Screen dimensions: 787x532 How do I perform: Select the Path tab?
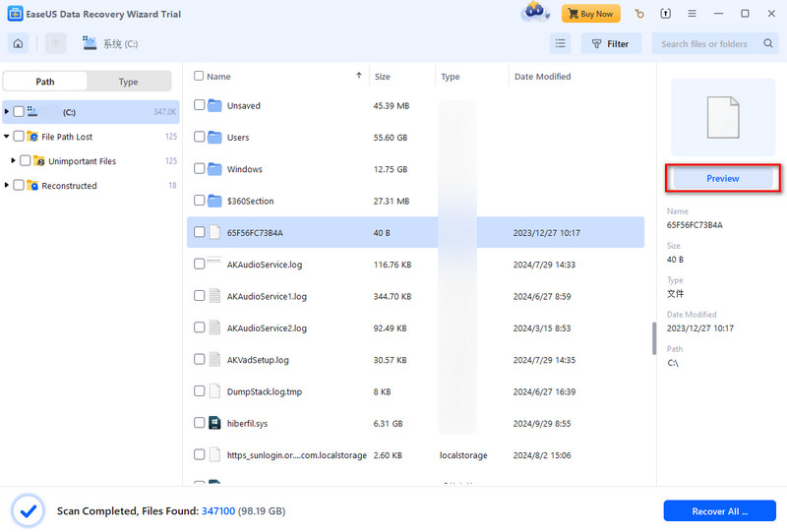click(45, 82)
